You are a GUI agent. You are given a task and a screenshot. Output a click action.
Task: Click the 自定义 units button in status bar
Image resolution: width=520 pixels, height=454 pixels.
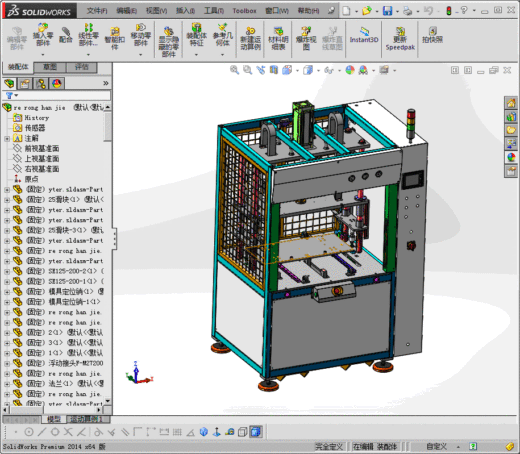[436, 446]
